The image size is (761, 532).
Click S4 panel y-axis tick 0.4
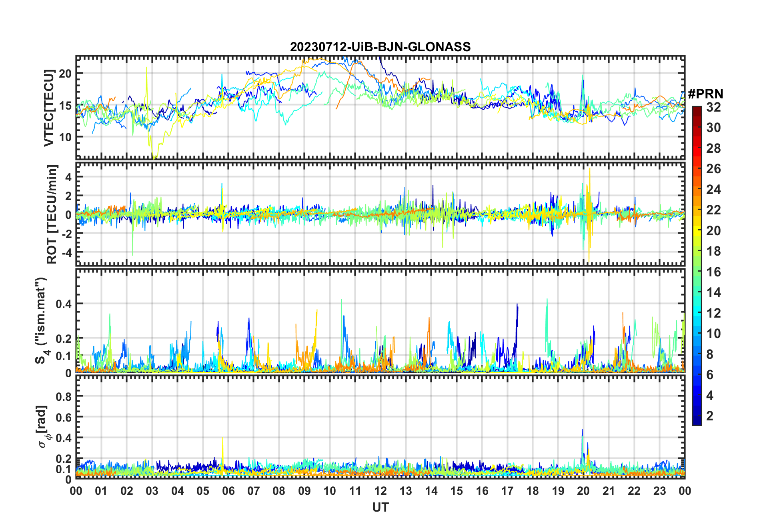pos(64,304)
